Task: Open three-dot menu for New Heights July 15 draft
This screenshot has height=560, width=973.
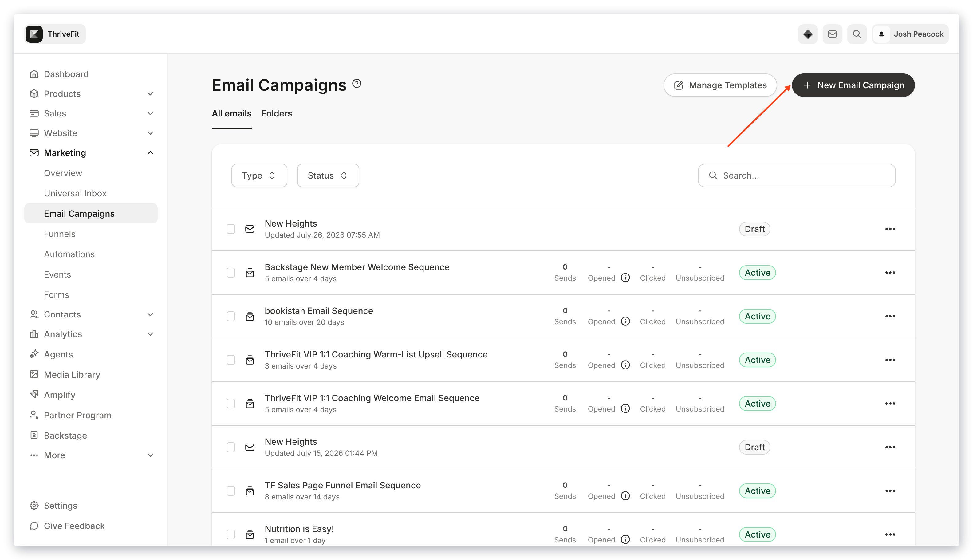Action: coord(890,447)
